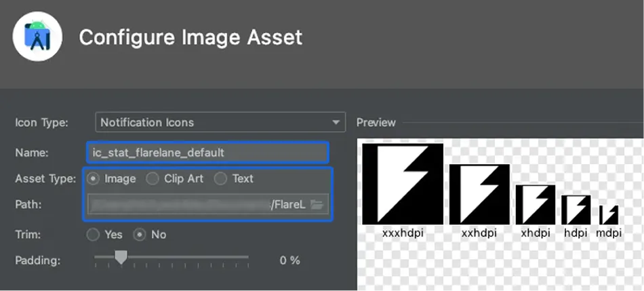
Task: Click the xhdpi label
Action: point(536,233)
